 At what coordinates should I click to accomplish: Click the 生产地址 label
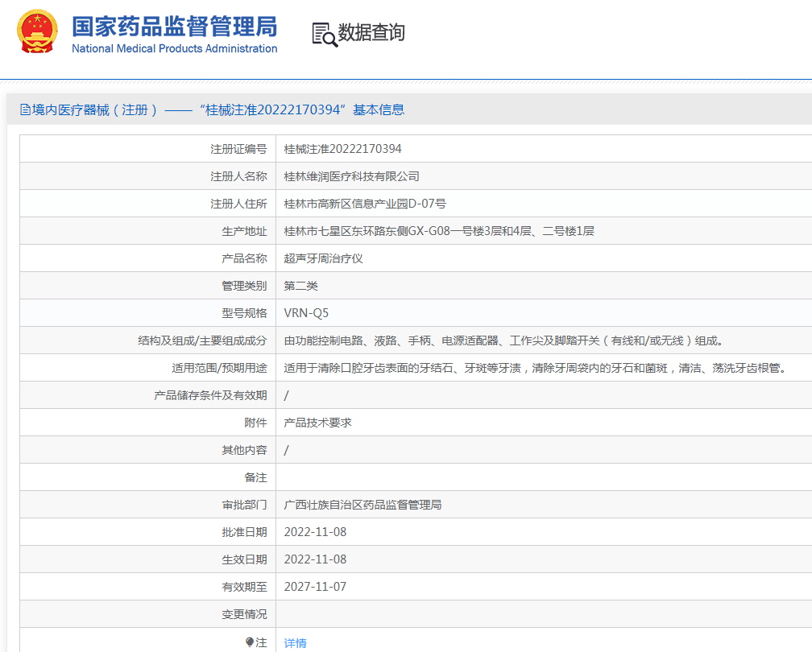pos(244,231)
